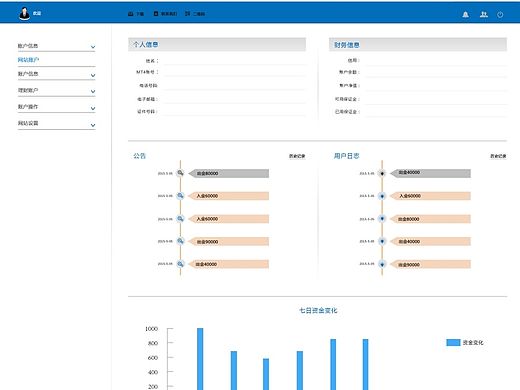Click the 用户日志 section title
520x390 pixels.
tap(347, 156)
